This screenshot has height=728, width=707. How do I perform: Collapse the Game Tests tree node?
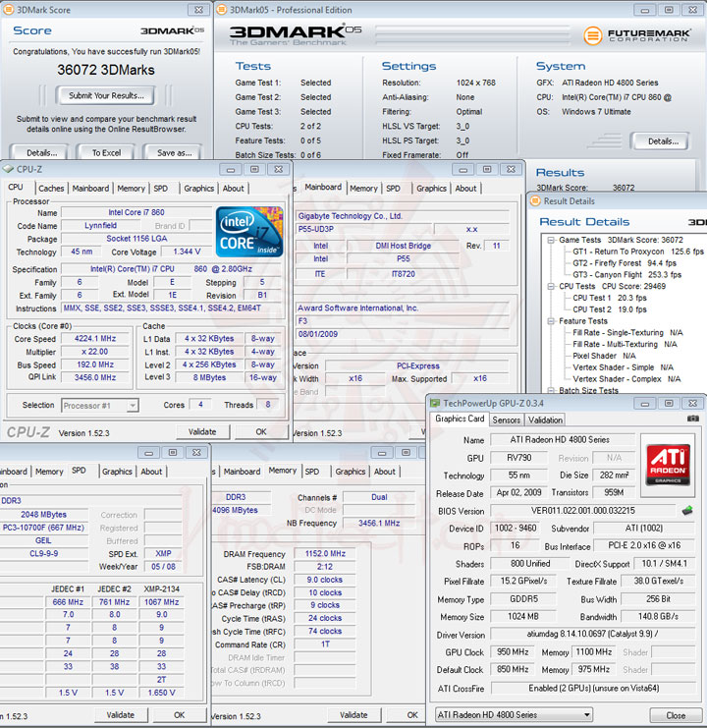point(551,240)
